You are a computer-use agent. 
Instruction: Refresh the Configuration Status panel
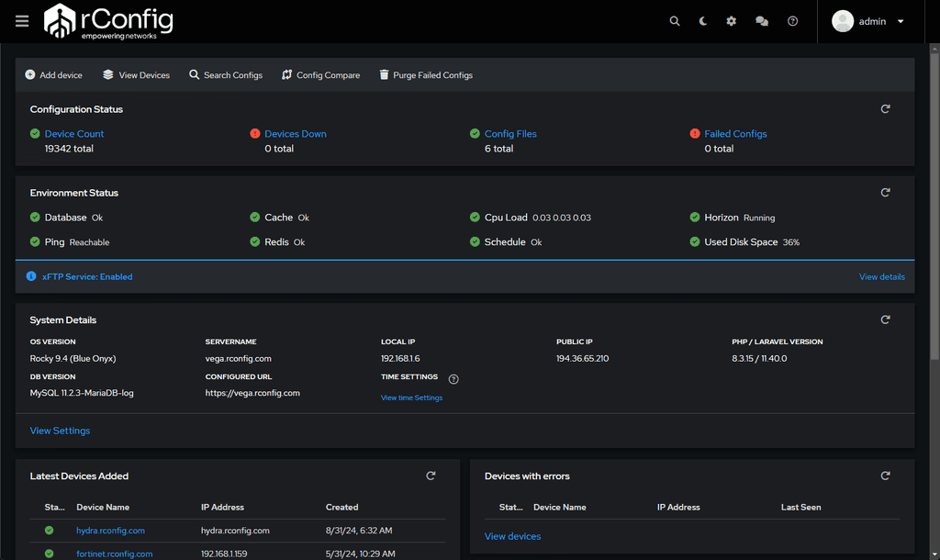click(885, 108)
